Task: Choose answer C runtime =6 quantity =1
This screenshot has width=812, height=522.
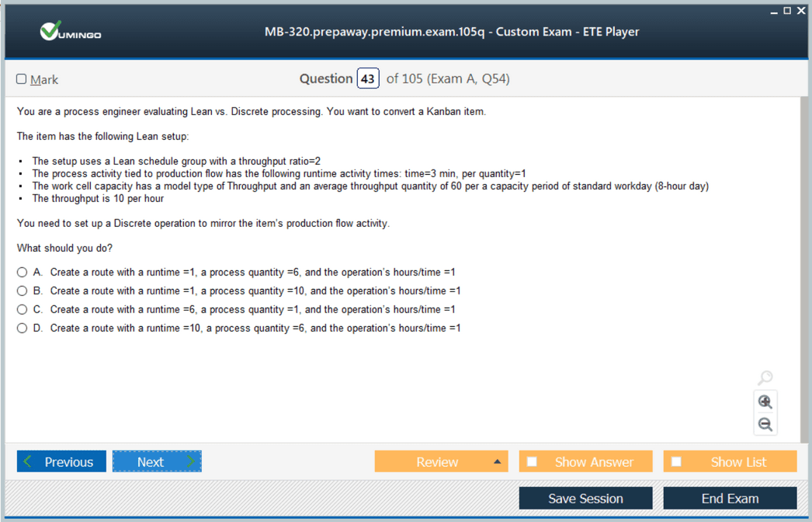Action: (22, 309)
